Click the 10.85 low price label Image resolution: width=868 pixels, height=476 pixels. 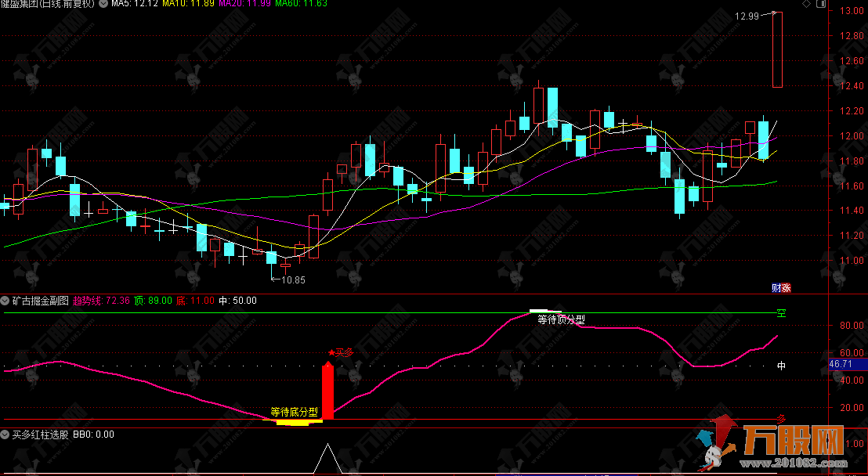[x=291, y=279]
